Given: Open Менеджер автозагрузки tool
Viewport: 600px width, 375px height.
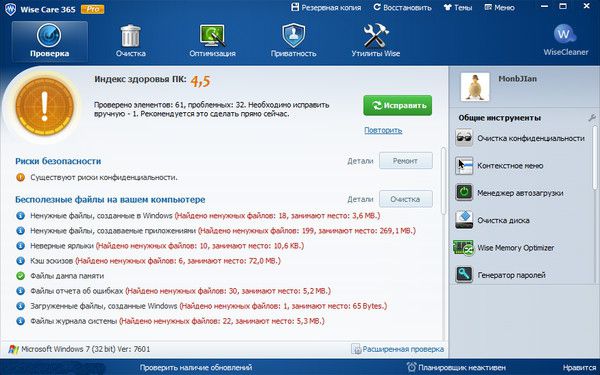Looking at the screenshot, I should point(509,193).
